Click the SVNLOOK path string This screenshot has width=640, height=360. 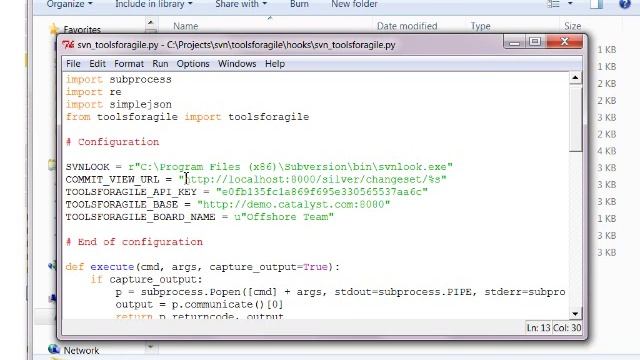291,167
